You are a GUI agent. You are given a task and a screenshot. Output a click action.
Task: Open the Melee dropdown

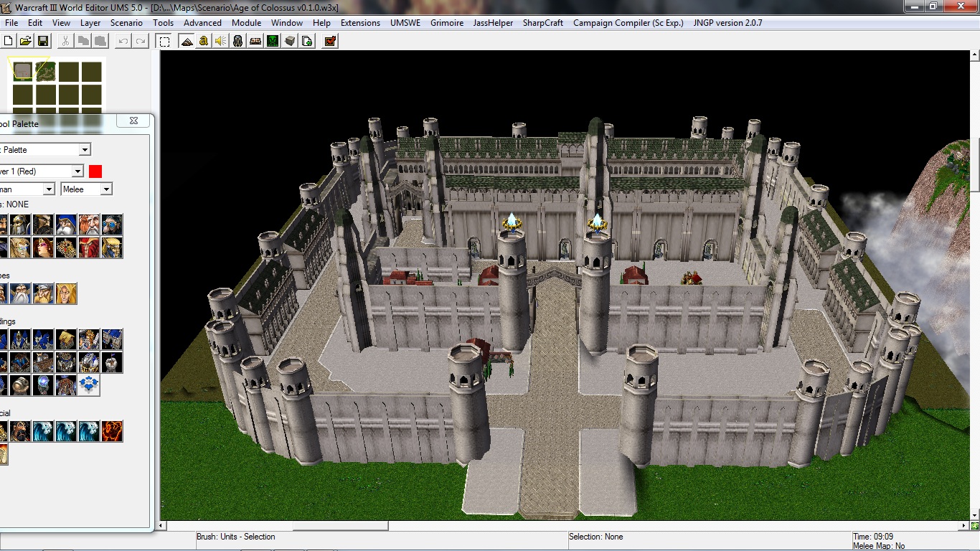click(87, 189)
